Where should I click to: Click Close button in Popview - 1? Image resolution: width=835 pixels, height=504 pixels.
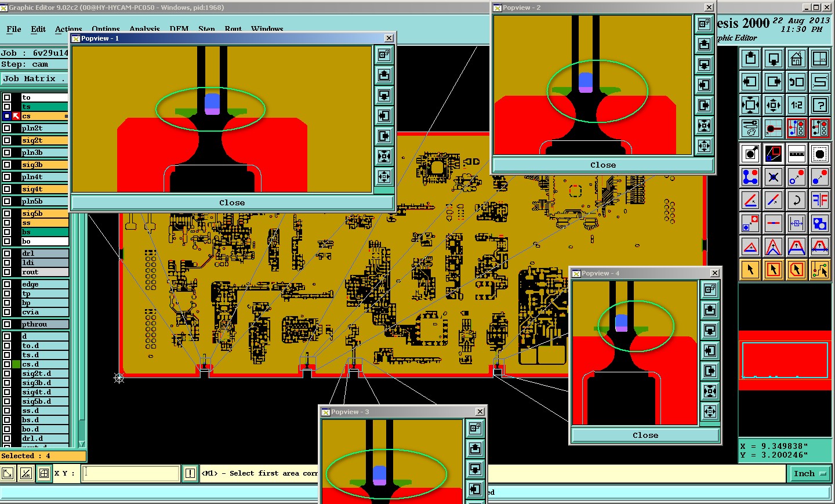coord(232,202)
